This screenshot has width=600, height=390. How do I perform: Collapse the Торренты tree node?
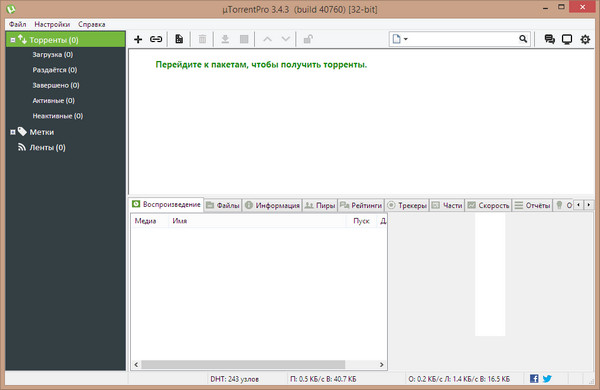pos(13,40)
